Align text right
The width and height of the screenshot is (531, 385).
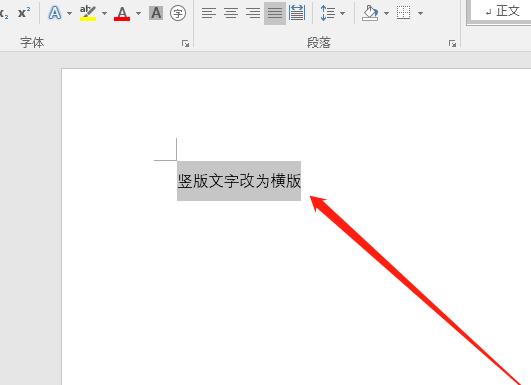(253, 13)
